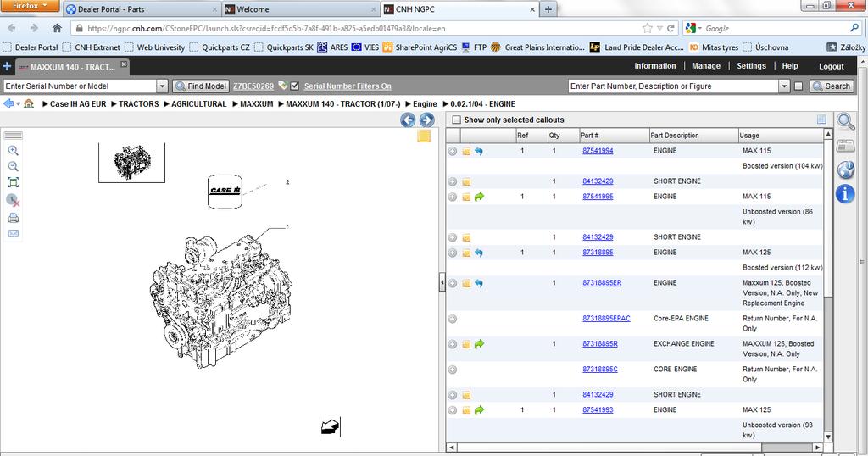Go to previous figure with left arrow
868x456 pixels.
pos(408,120)
